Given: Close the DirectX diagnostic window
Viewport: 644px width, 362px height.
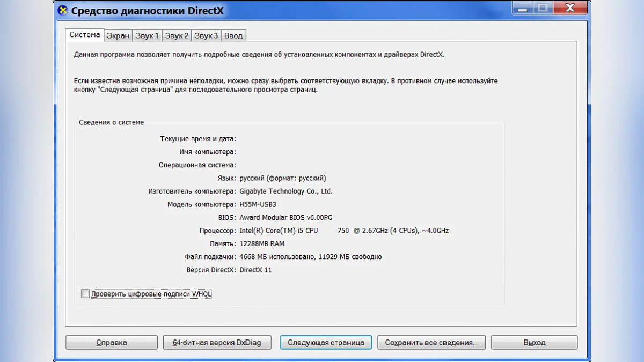Looking at the screenshot, I should coord(570,8).
